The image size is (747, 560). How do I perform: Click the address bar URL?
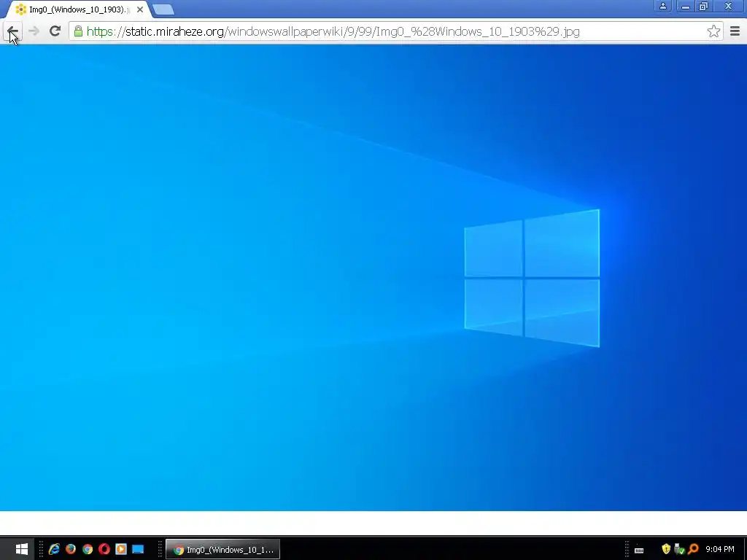point(333,31)
